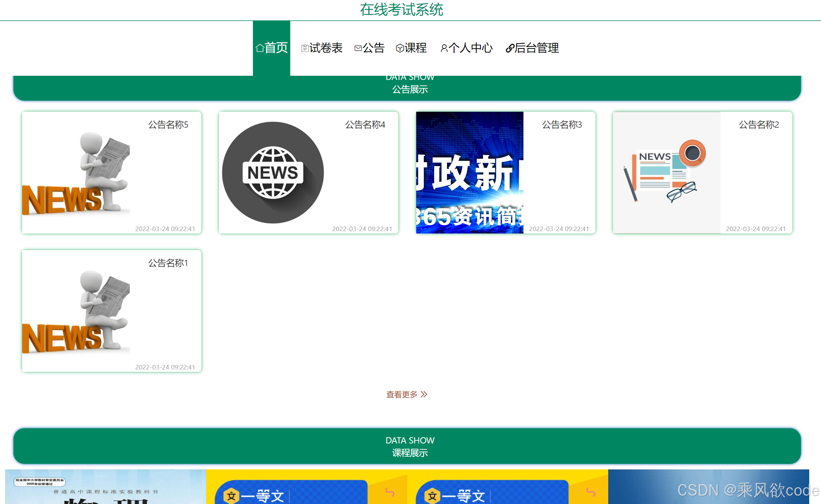Screen dimensions: 821x504
Task: Click the person icon beside 个人中心
Action: pyautogui.click(x=444, y=48)
